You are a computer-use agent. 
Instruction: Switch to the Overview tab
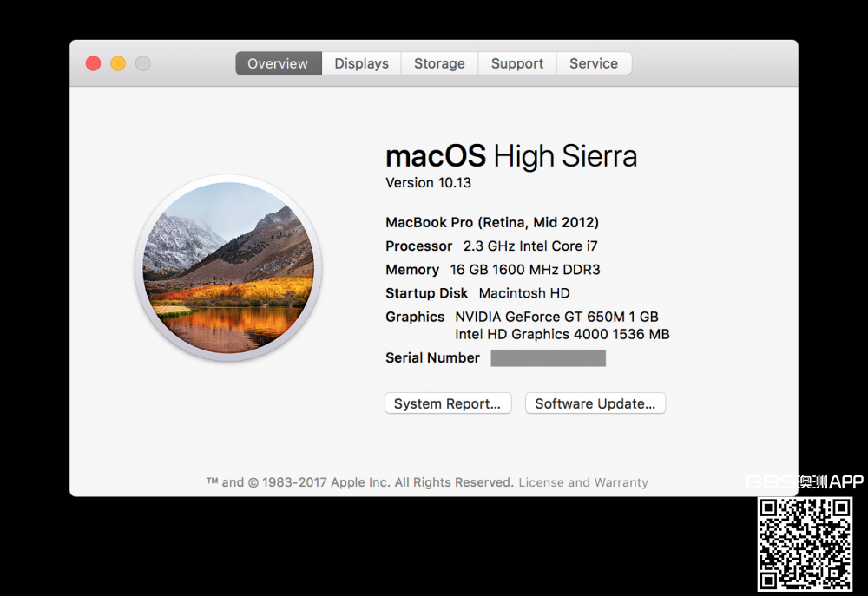[278, 63]
